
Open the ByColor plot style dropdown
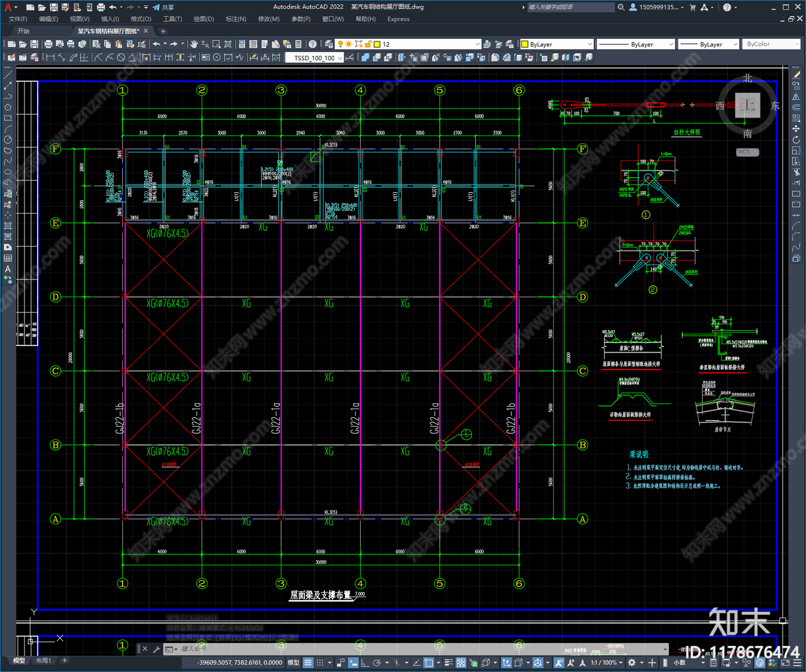(x=771, y=44)
